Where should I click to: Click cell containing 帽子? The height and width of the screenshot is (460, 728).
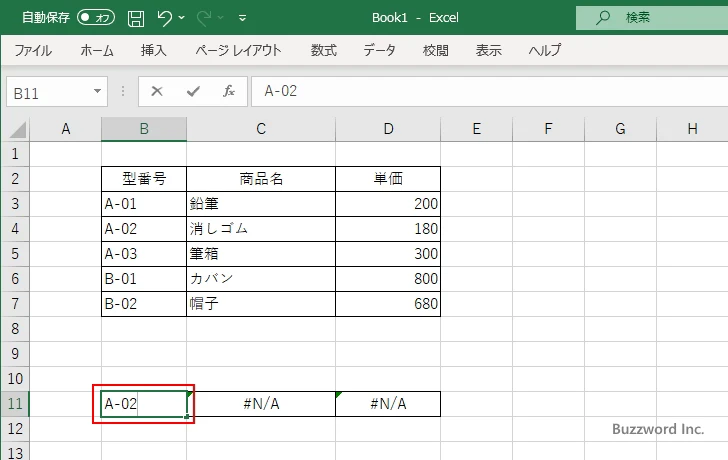coord(261,304)
